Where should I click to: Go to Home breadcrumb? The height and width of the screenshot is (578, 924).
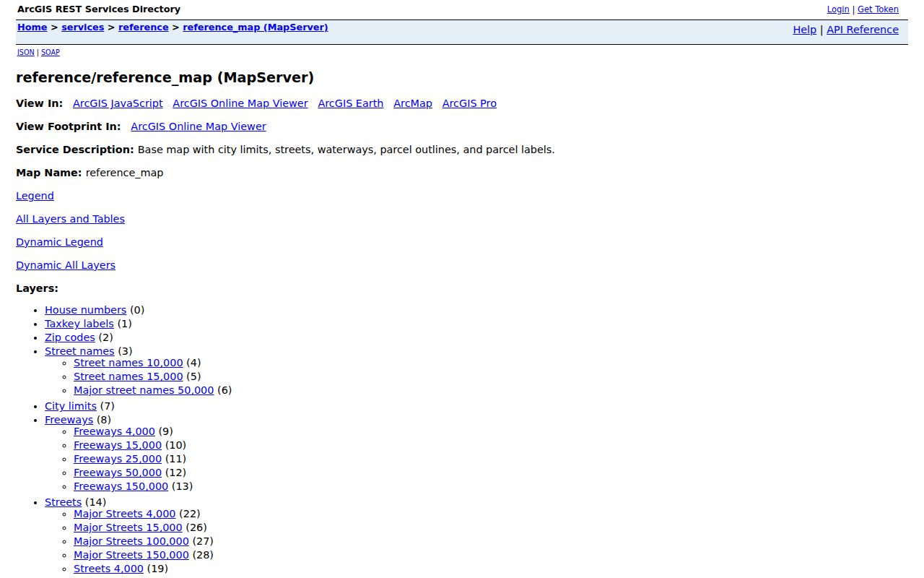pos(32,27)
